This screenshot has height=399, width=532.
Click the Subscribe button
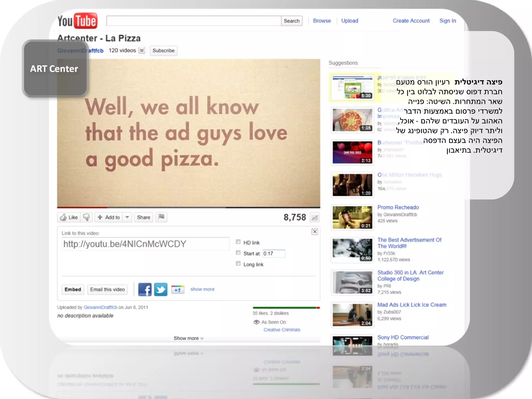coord(163,50)
